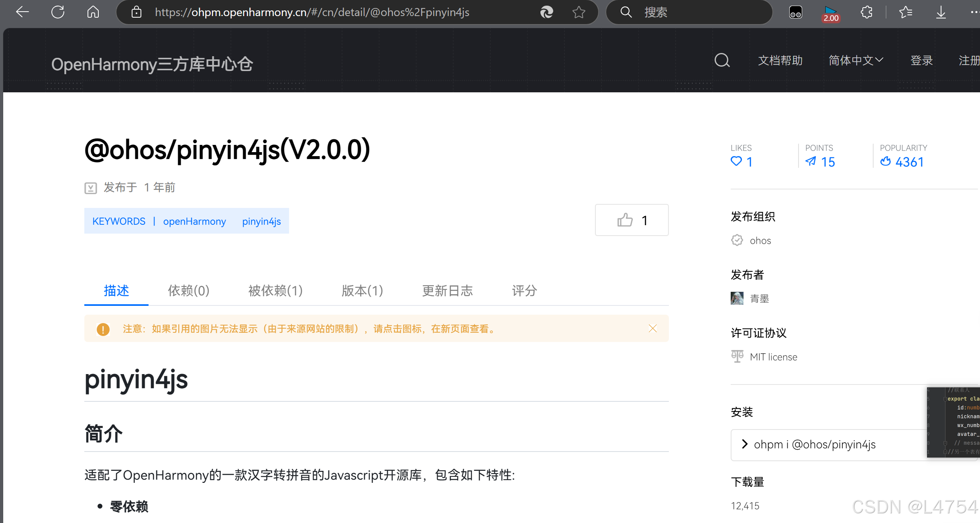The width and height of the screenshot is (980, 523).
Task: Click the verified badge next to ohos
Action: click(737, 240)
